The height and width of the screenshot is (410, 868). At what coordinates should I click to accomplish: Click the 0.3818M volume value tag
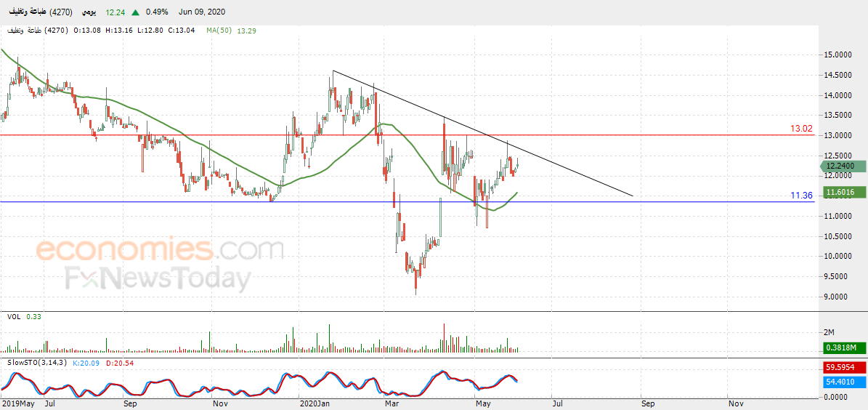point(842,348)
